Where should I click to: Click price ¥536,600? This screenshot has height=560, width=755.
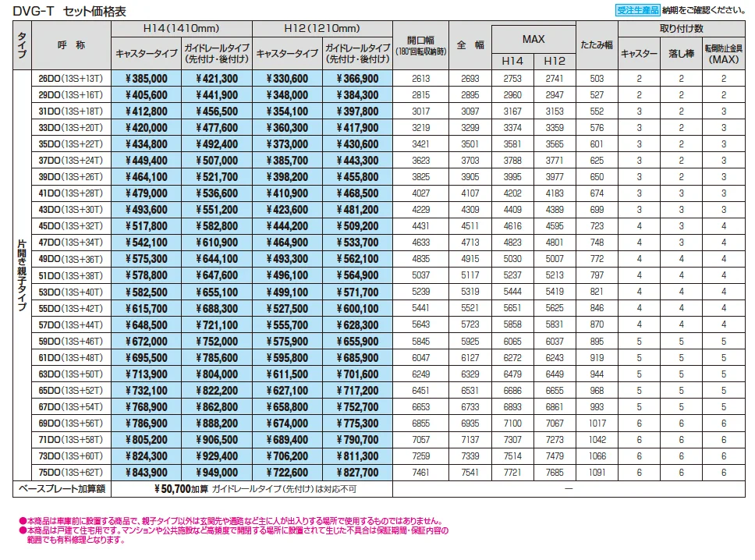tap(217, 193)
